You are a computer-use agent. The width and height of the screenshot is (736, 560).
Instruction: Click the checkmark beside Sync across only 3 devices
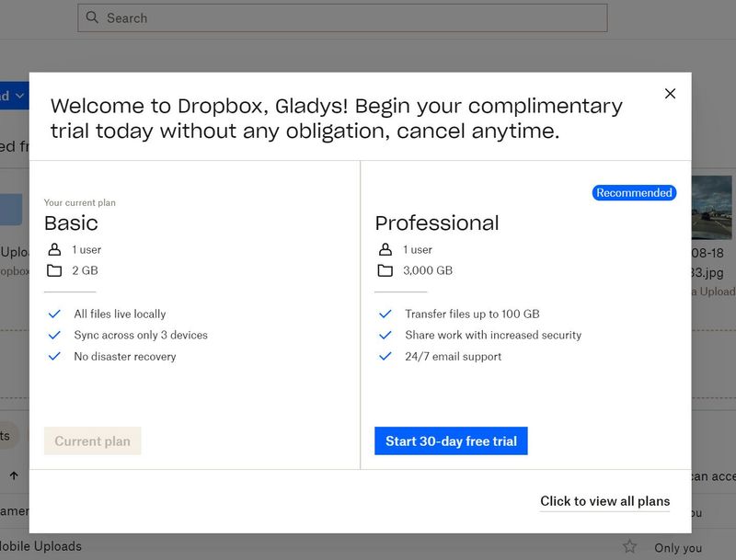[54, 335]
